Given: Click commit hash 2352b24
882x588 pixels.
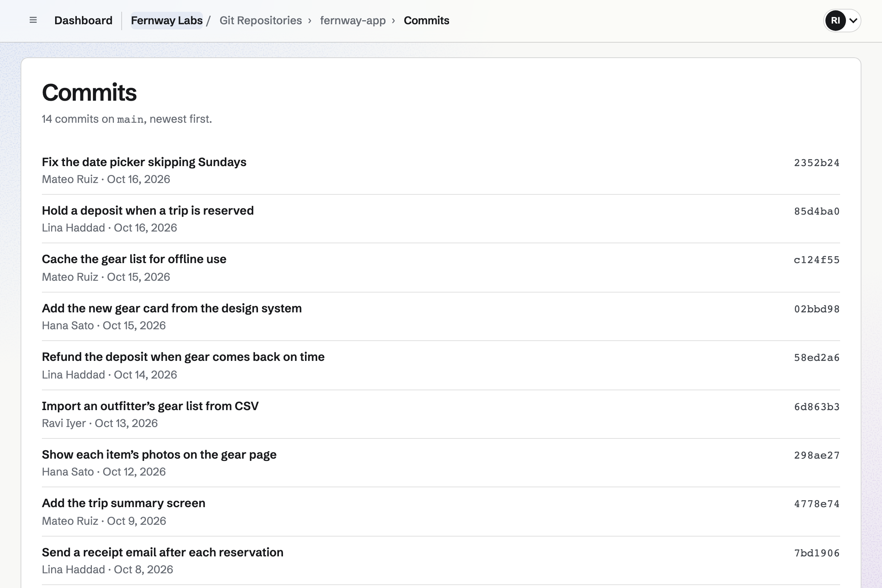Looking at the screenshot, I should tap(816, 163).
